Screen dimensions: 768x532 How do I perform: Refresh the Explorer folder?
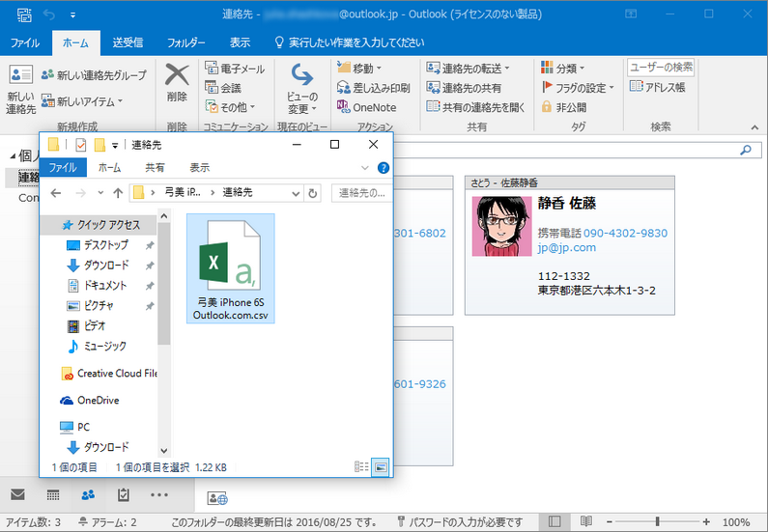coord(312,193)
